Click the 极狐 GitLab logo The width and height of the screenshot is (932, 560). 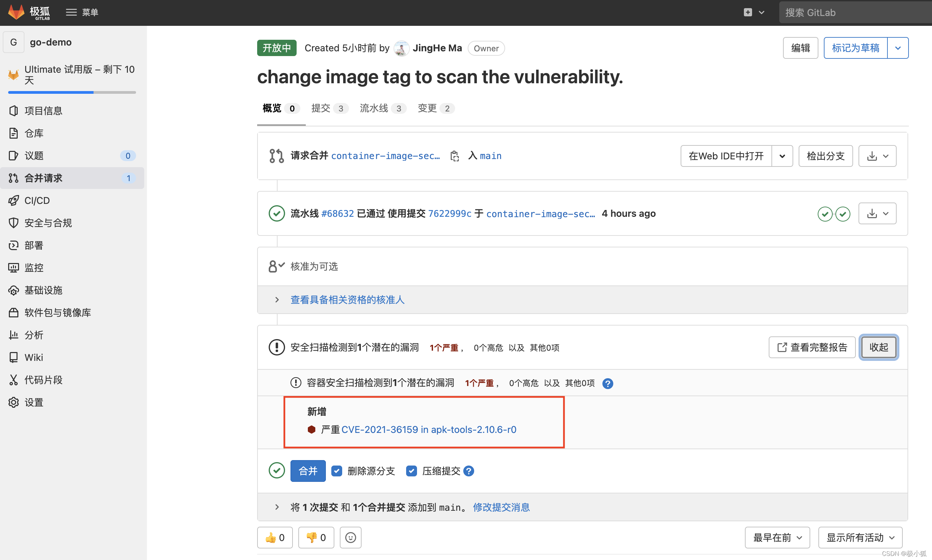29,13
